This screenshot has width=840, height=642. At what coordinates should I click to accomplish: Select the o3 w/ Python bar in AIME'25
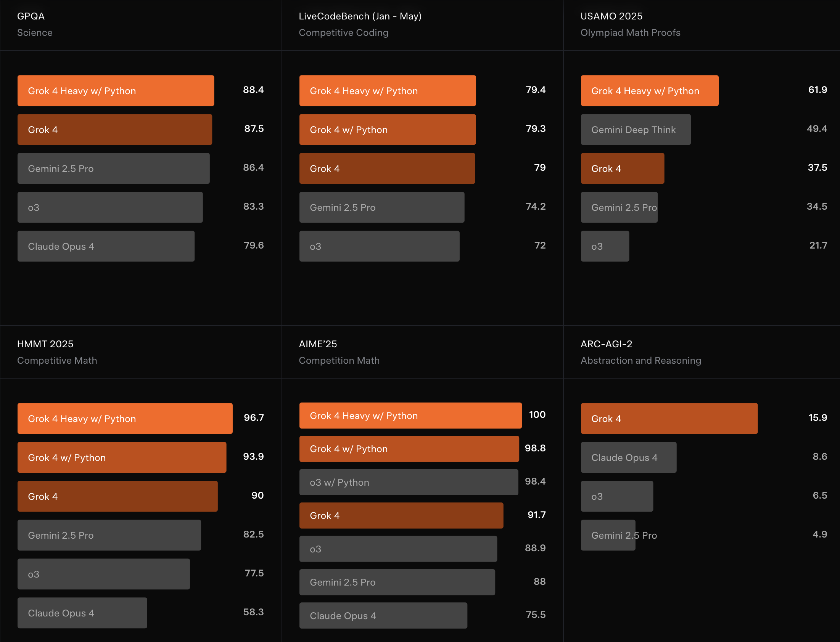click(408, 482)
